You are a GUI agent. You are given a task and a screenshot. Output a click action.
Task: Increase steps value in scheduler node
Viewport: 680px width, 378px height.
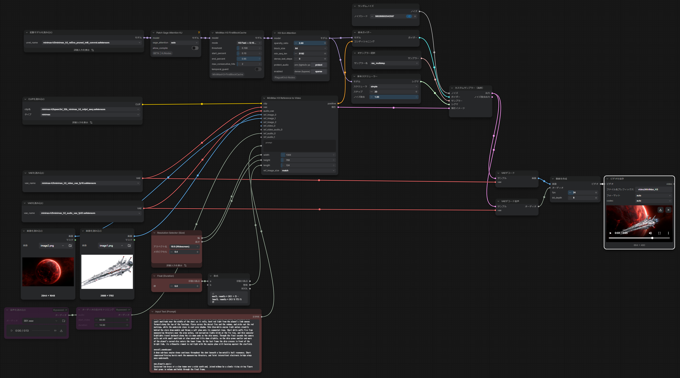click(416, 91)
